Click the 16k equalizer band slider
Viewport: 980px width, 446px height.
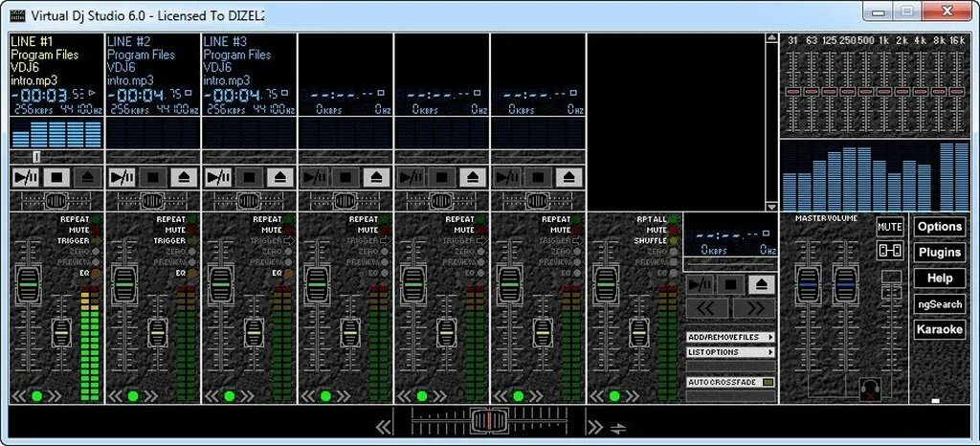tap(957, 92)
